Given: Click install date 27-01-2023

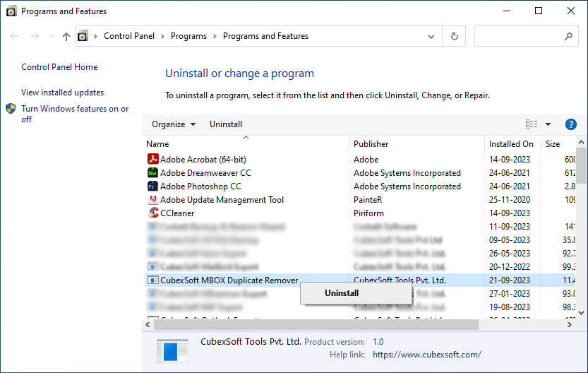Looking at the screenshot, I should (x=509, y=293).
